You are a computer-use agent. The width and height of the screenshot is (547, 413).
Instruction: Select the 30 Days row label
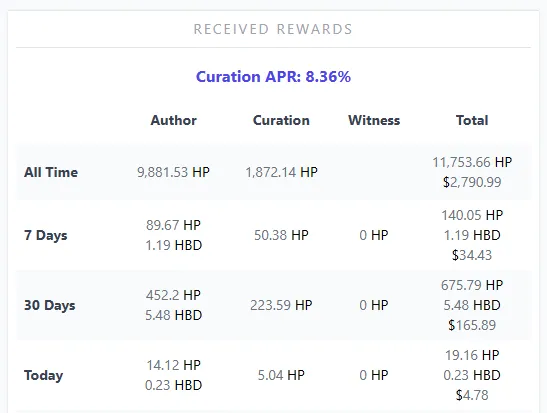(50, 306)
